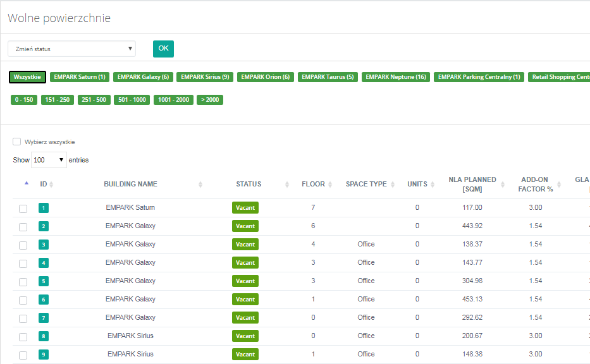Filter by Retail Shopping Center tag
The image size is (590, 364).
(559, 77)
